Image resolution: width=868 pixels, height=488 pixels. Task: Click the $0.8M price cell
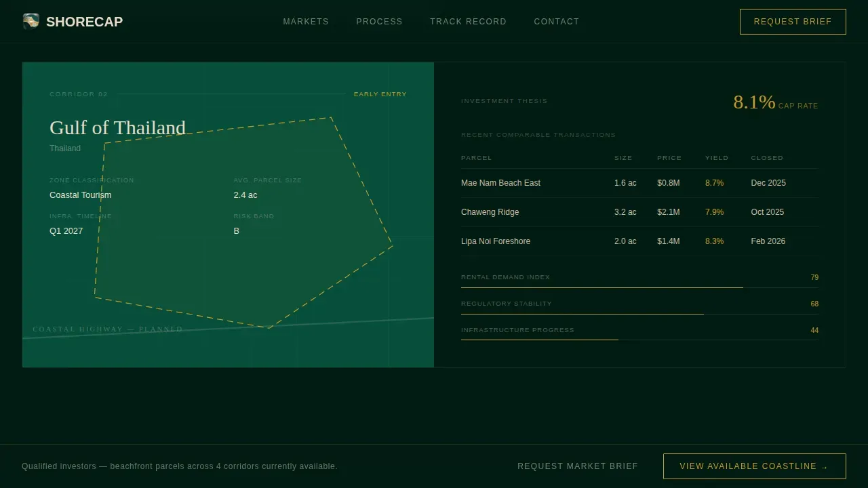point(668,183)
